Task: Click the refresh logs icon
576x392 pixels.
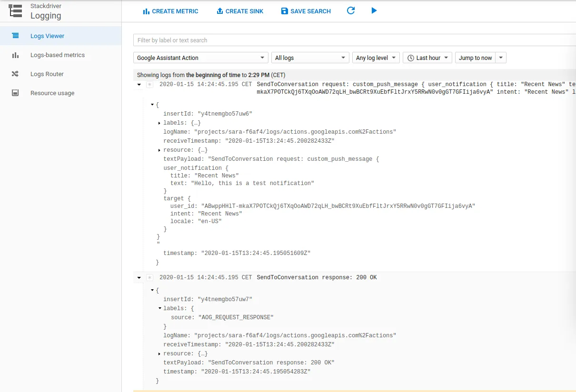Action: pos(351,10)
